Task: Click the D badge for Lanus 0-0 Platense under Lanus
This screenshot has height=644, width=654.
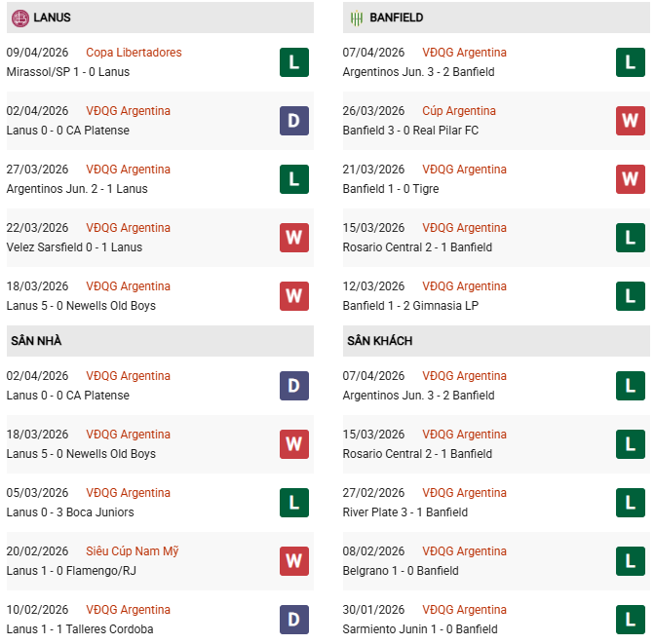Action: pos(294,121)
